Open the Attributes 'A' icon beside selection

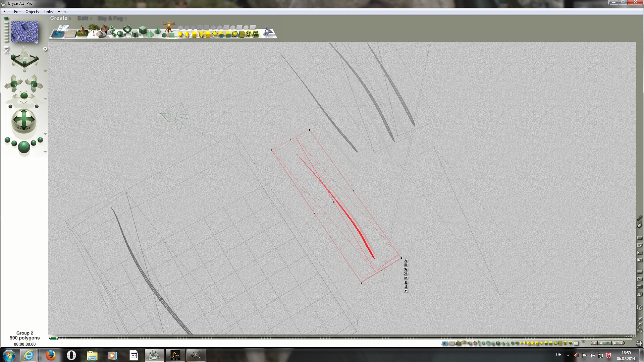(x=406, y=260)
